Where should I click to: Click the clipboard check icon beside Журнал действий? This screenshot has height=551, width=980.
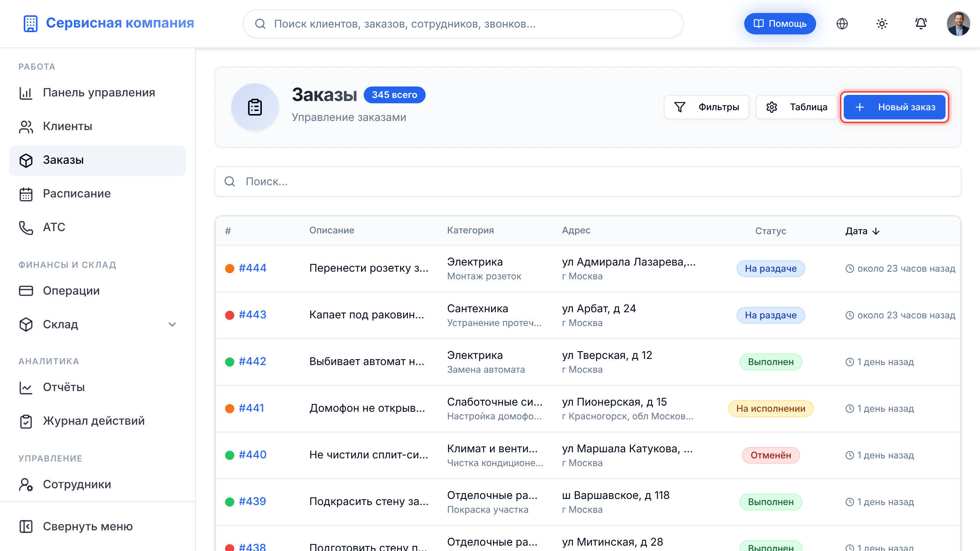[x=26, y=421]
